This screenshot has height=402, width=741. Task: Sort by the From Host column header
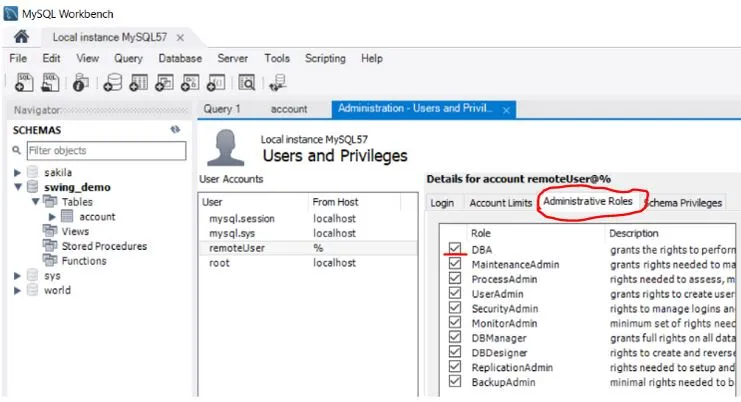(x=354, y=202)
